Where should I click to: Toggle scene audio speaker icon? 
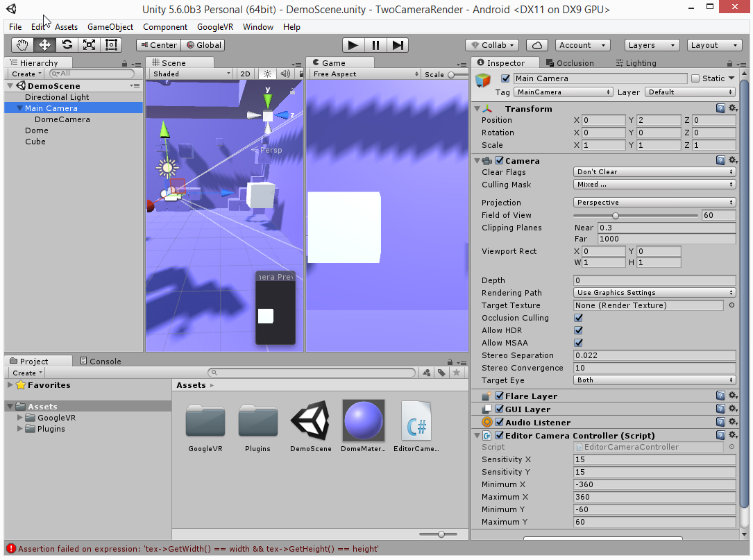[285, 74]
